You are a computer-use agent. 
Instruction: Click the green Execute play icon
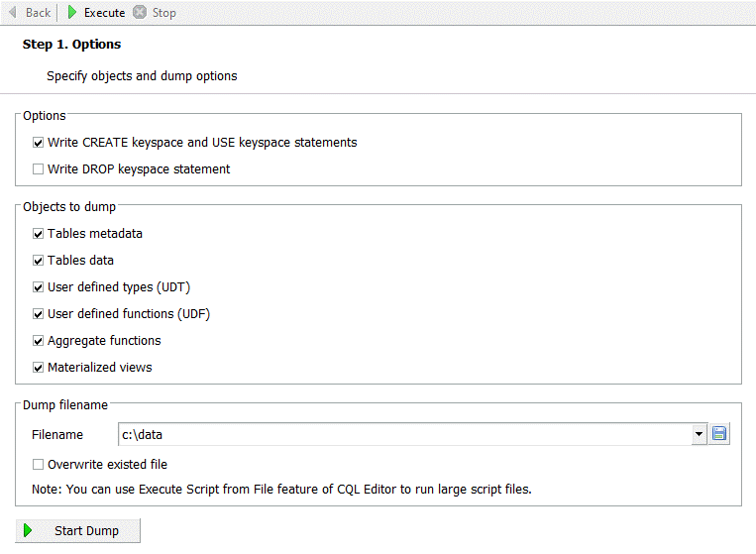72,13
